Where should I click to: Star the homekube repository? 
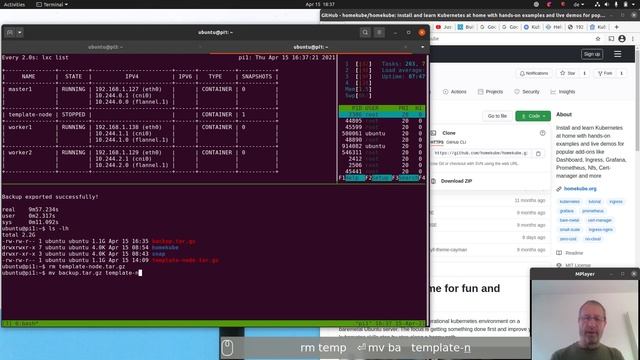pos(568,73)
